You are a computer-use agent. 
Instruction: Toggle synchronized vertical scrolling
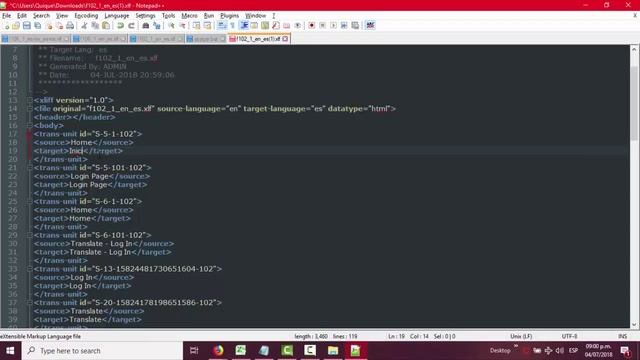(x=196, y=25)
